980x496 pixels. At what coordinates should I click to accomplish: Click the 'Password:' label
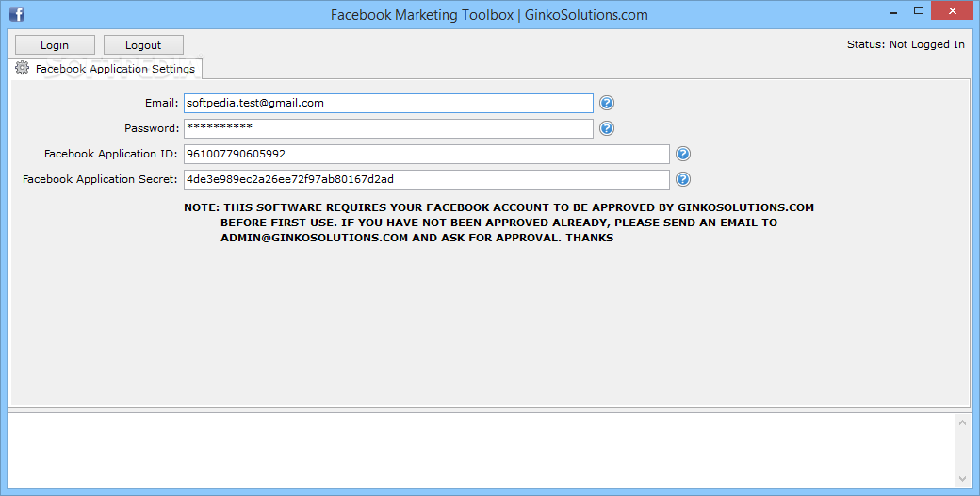tap(152, 128)
